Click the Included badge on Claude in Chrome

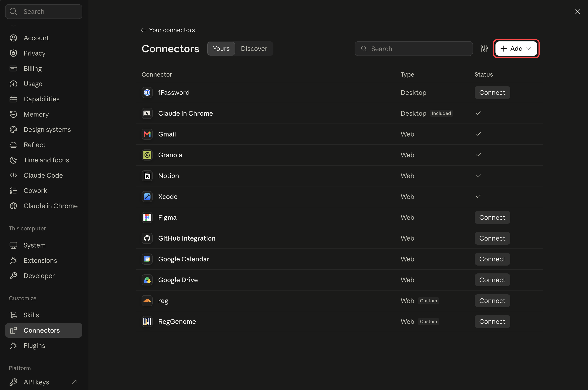click(x=441, y=113)
